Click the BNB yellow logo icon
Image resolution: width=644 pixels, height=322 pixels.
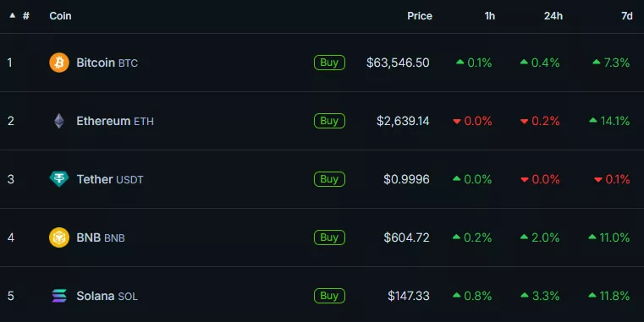(x=59, y=237)
